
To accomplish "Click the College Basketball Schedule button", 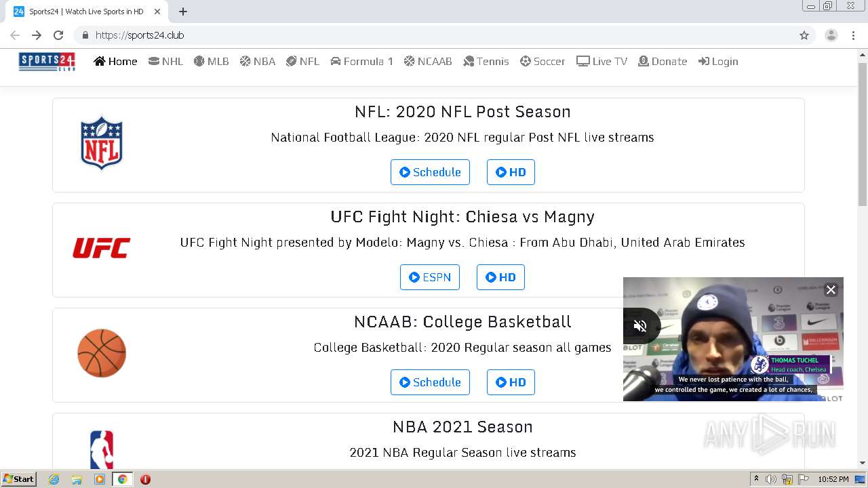I will 430,382.
